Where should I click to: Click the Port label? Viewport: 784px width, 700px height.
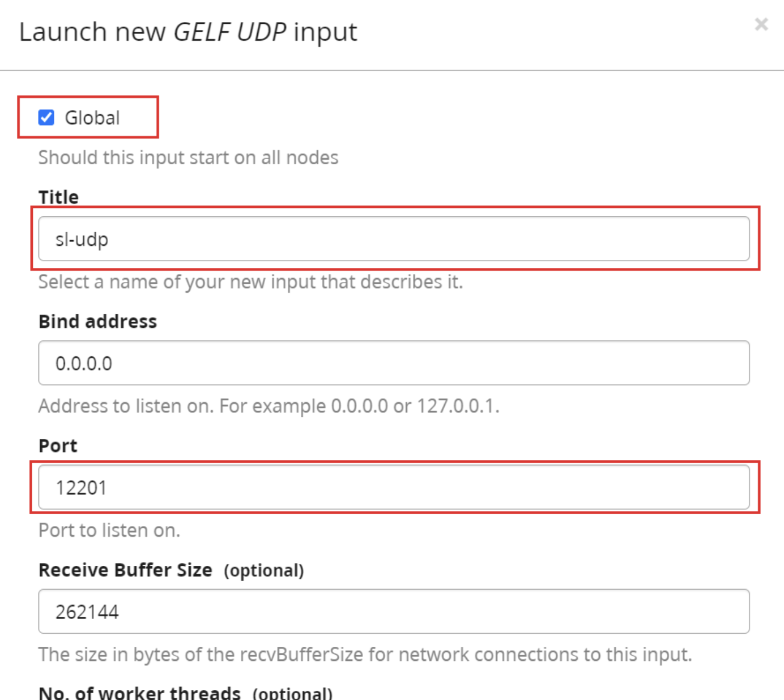point(57,445)
